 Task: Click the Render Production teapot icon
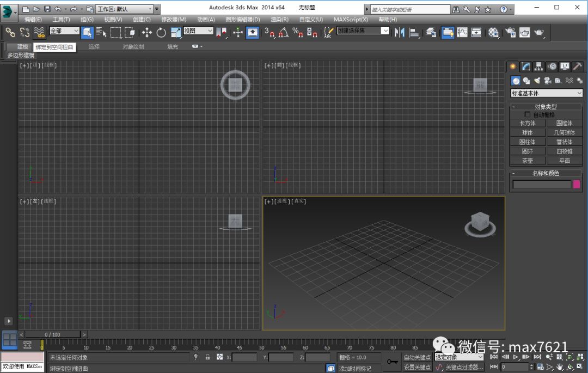coord(539,33)
